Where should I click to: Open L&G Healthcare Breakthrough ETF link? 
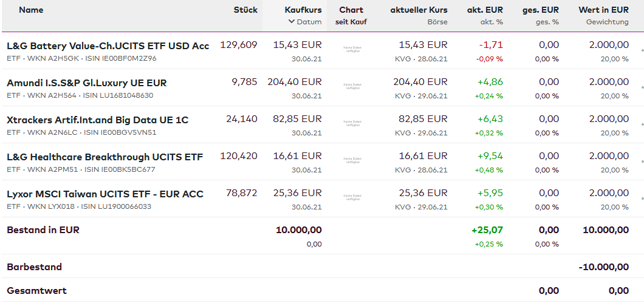click(x=104, y=157)
